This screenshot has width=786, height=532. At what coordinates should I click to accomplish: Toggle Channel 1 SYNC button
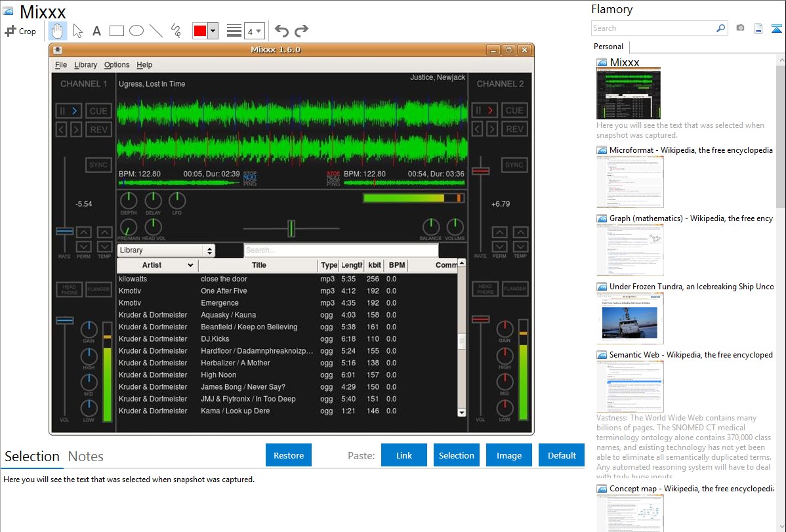pyautogui.click(x=98, y=165)
